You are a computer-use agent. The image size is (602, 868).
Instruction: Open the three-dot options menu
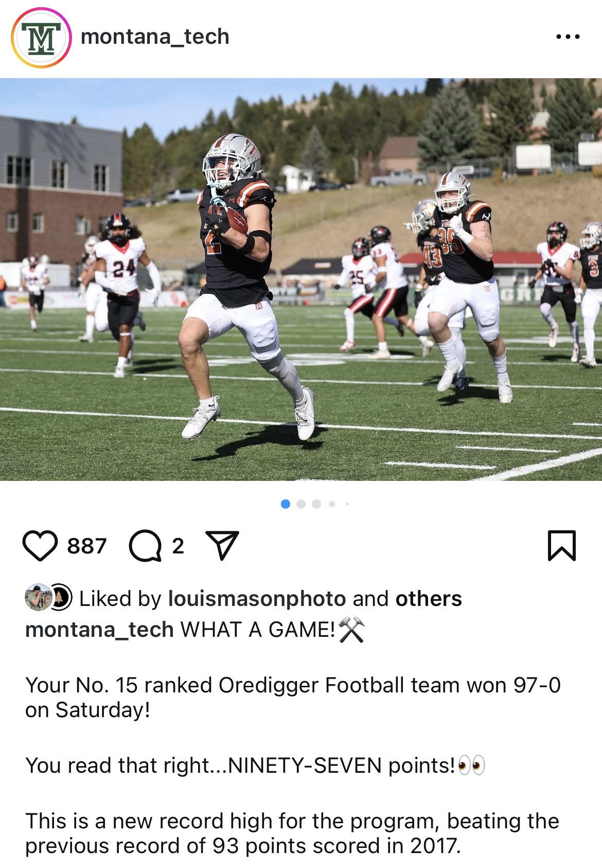(x=568, y=37)
